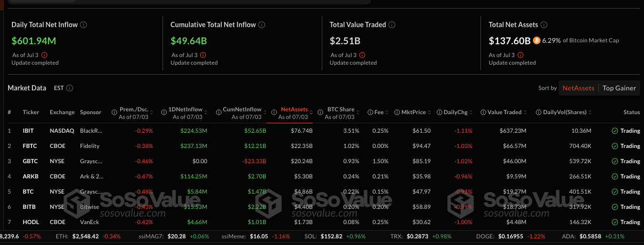Click red alert icon under Total Net Assets
The image size is (644, 245).
521,55
